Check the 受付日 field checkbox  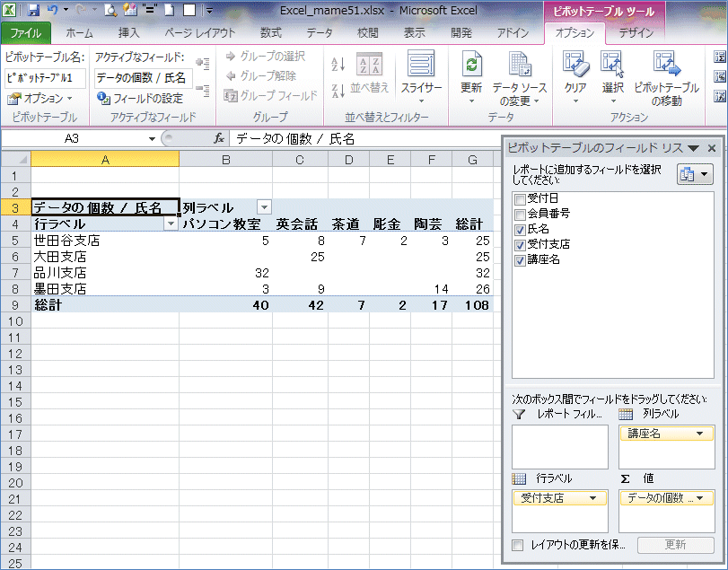point(519,199)
